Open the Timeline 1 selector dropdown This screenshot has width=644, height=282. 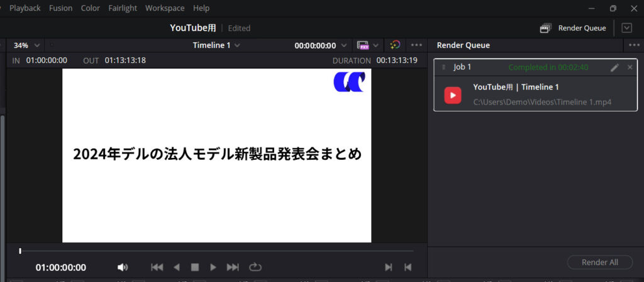[x=216, y=45]
